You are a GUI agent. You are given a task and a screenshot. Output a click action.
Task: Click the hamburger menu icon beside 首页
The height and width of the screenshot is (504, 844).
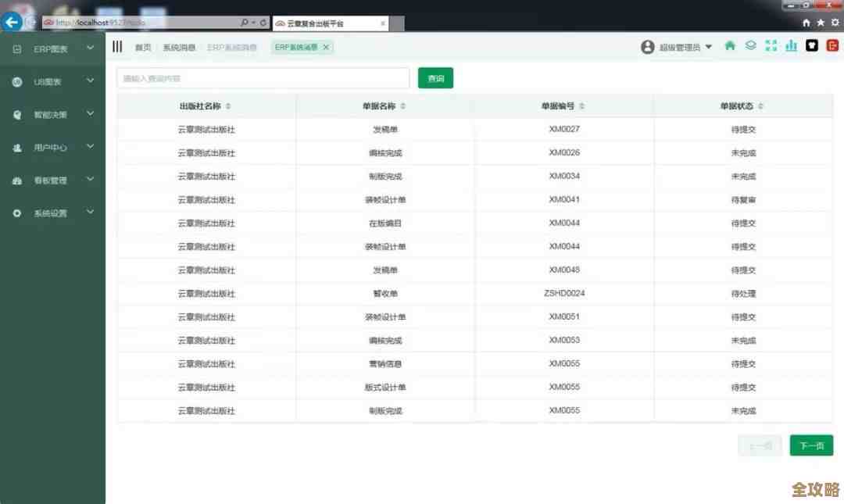(117, 46)
